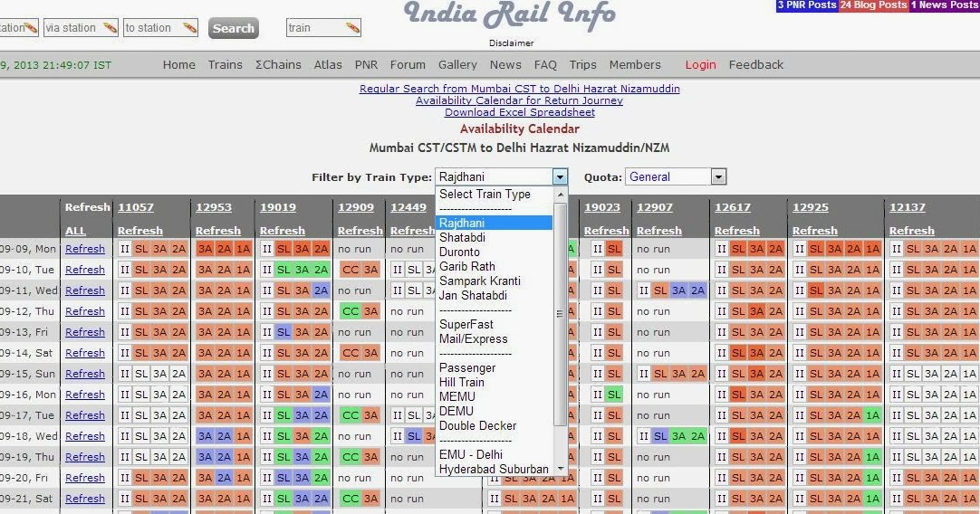Viewport: 980px width, 514px height.
Task: Open train 11057 header link
Action: 136,207
